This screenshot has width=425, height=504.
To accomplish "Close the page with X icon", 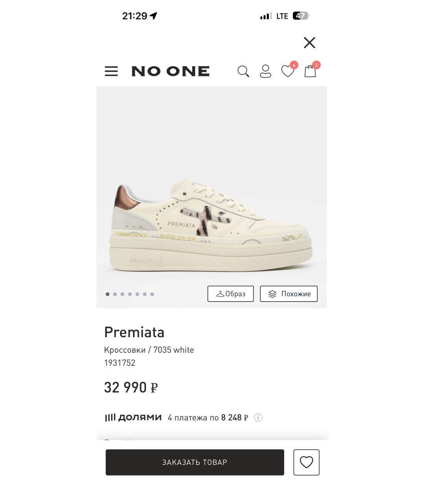I will [310, 43].
